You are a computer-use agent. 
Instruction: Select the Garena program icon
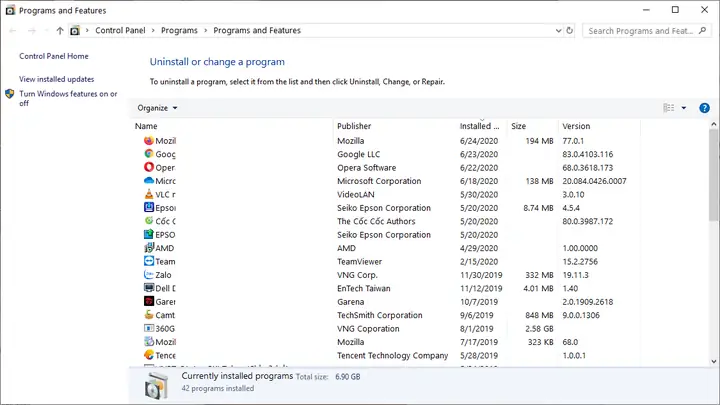coord(149,301)
